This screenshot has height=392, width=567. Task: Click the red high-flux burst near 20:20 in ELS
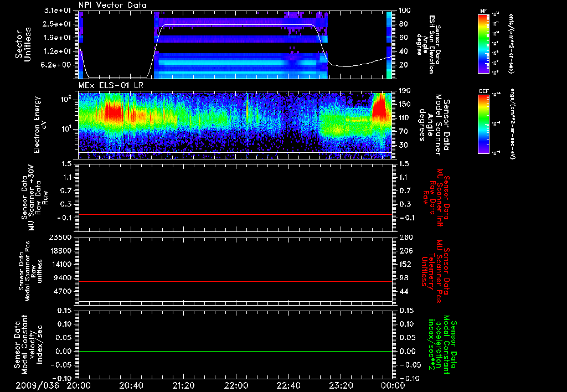[x=114, y=111]
